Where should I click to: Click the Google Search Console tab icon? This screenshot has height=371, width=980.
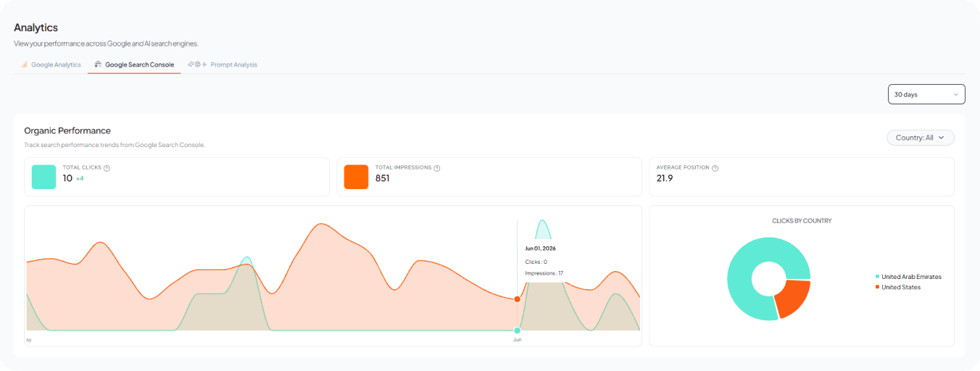[x=98, y=64]
